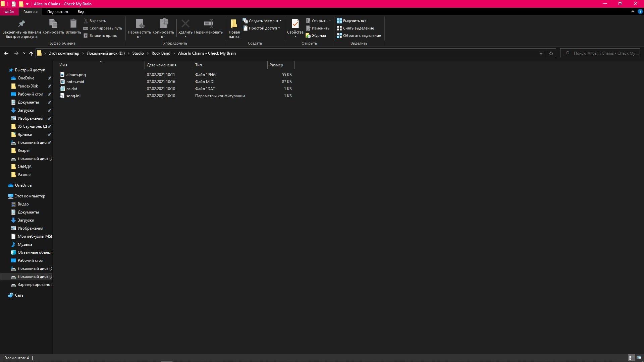
Task: Click Вставить ярлык (Paste shortcut)
Action: pyautogui.click(x=100, y=36)
